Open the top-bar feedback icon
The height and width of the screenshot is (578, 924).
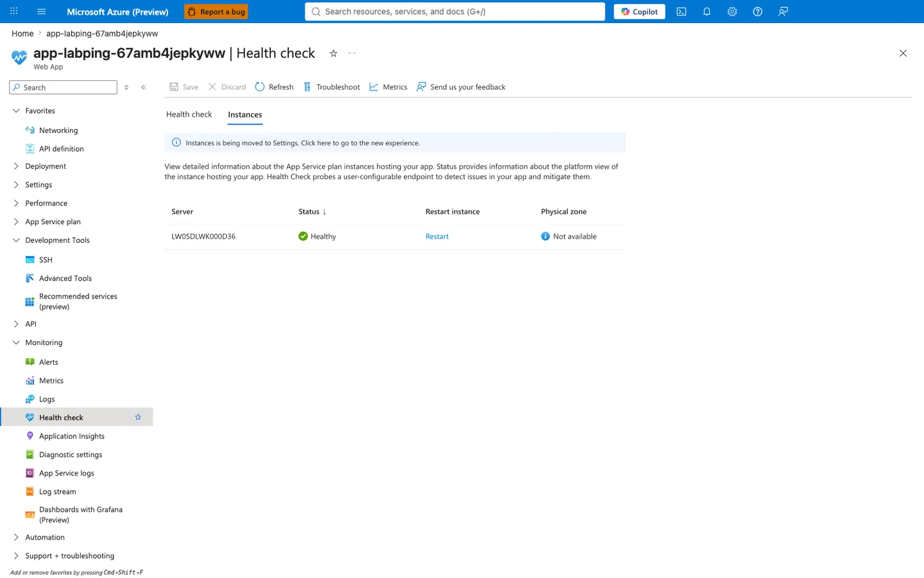[x=783, y=12]
